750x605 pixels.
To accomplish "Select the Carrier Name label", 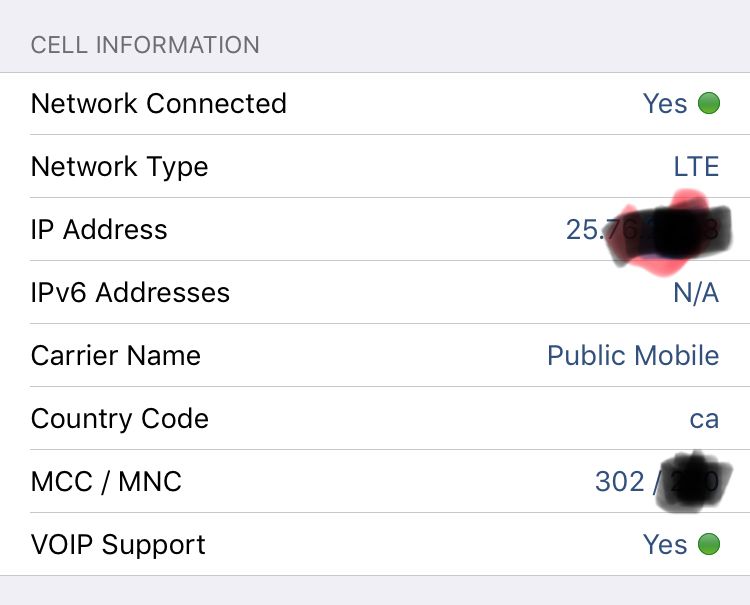I will click(x=116, y=356).
